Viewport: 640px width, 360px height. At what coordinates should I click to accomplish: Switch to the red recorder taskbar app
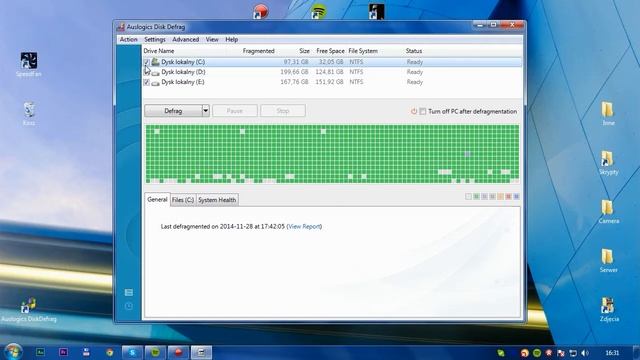click(x=178, y=352)
